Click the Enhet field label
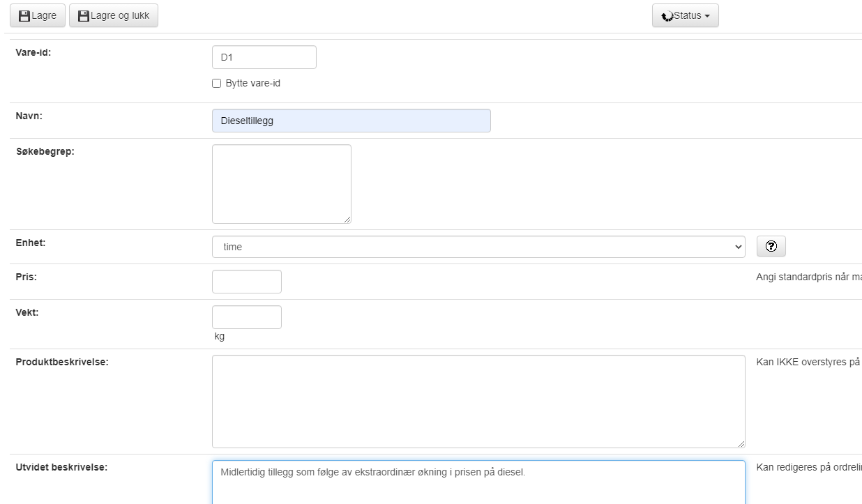 30,243
